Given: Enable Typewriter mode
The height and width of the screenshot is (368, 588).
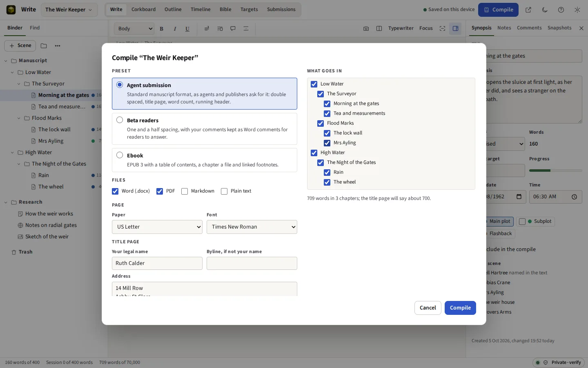Looking at the screenshot, I should pyautogui.click(x=401, y=28).
